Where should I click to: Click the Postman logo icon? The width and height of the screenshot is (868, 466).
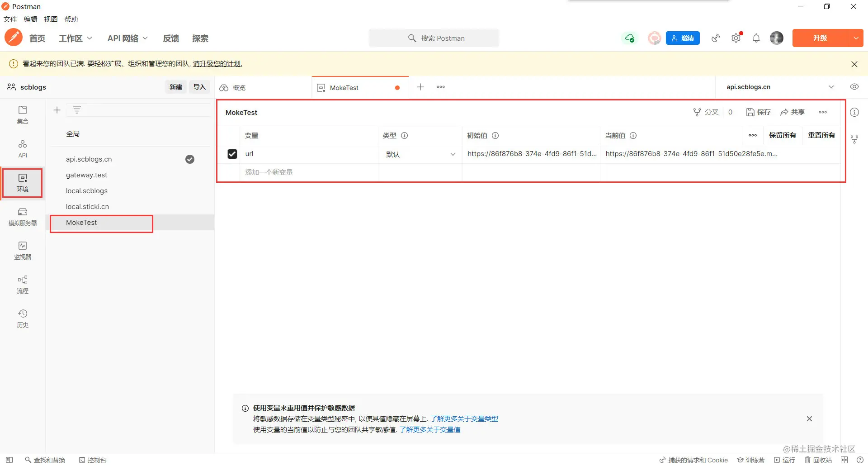pyautogui.click(x=14, y=38)
